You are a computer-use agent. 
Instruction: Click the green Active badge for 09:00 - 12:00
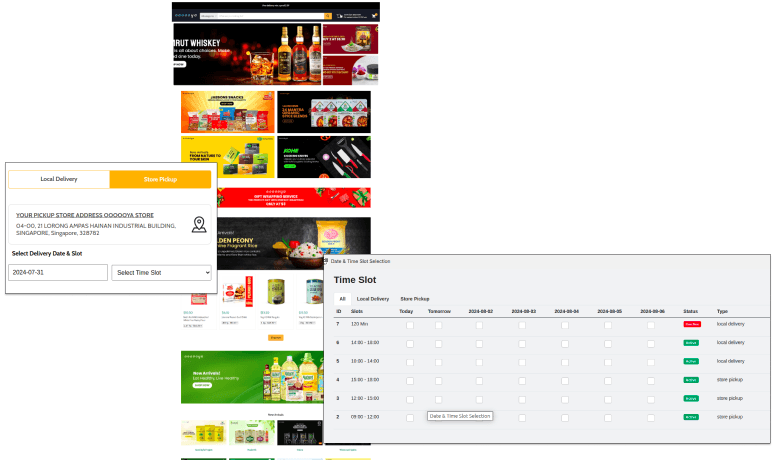(x=691, y=417)
